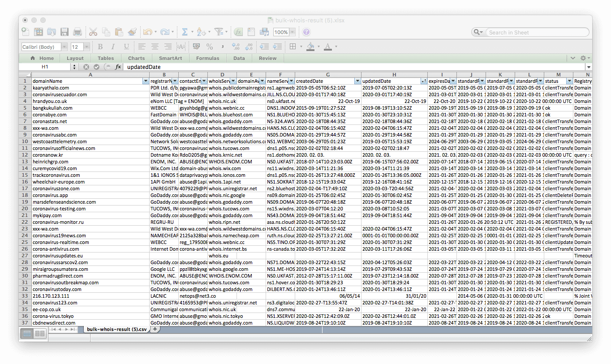Open the updatedDate column filter dropdown
The image size is (611, 364).
click(x=424, y=81)
